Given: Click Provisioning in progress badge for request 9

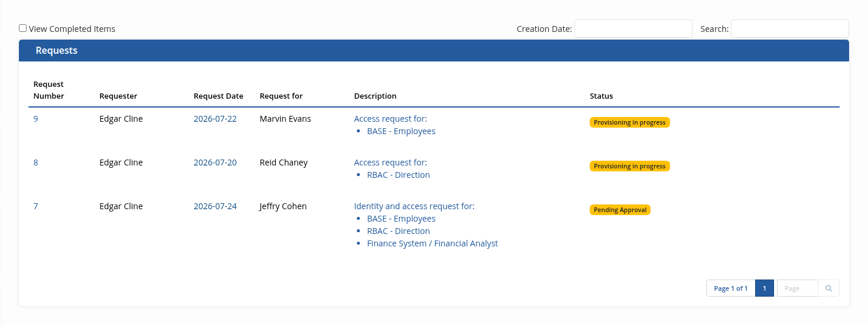Looking at the screenshot, I should tap(630, 122).
